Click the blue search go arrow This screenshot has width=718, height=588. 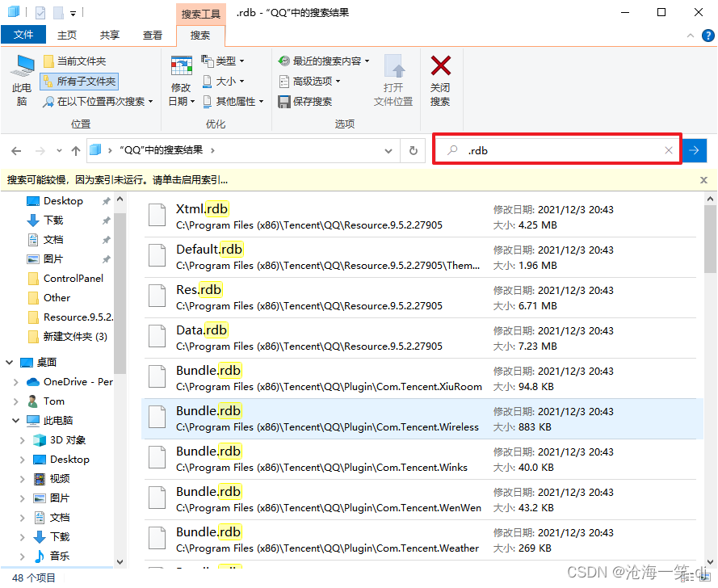(x=695, y=150)
